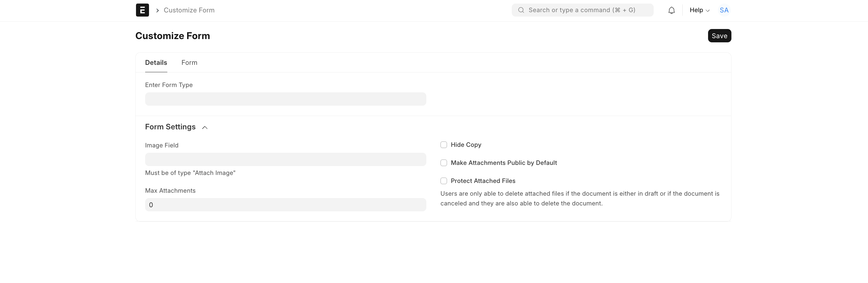
Task: Collapse the Form Settings section chevron
Action: pos(205,128)
